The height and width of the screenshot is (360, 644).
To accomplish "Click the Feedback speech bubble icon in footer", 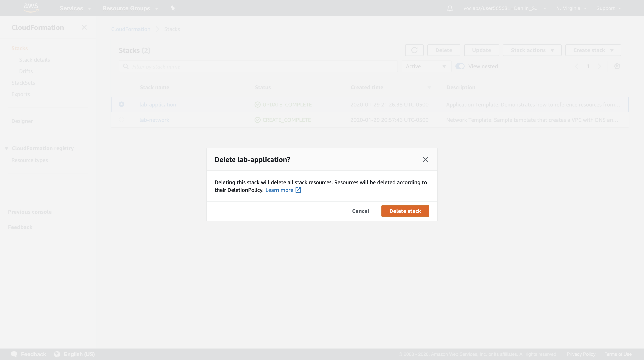I will [x=14, y=354].
